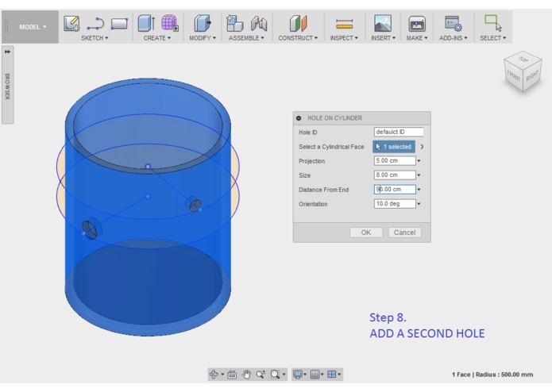Open the MODEL workspace dropdown
Viewport: 552px width, 392px height.
point(33,27)
